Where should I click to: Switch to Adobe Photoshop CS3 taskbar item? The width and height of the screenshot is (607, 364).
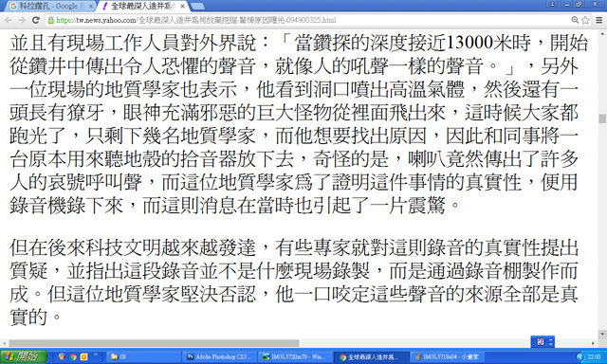tap(219, 356)
